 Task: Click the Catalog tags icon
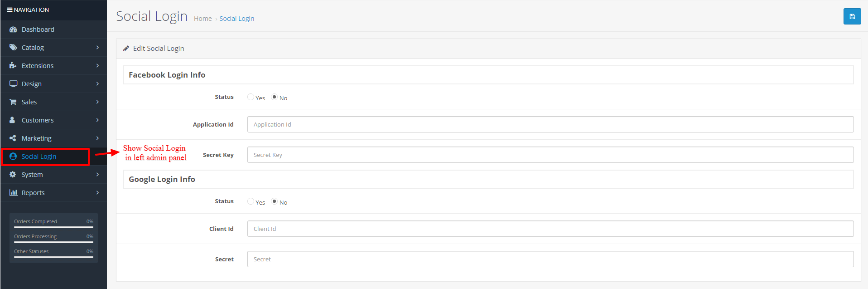[x=13, y=48]
